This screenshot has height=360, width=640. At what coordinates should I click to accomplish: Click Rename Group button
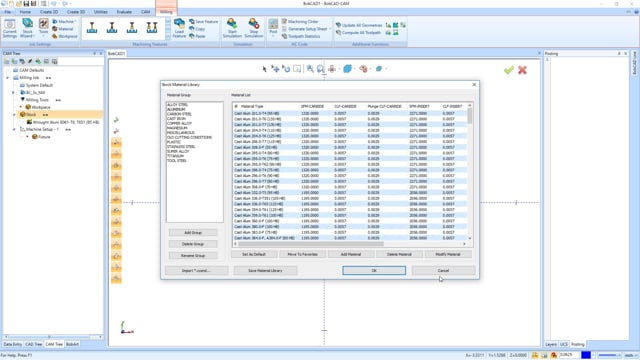point(193,256)
